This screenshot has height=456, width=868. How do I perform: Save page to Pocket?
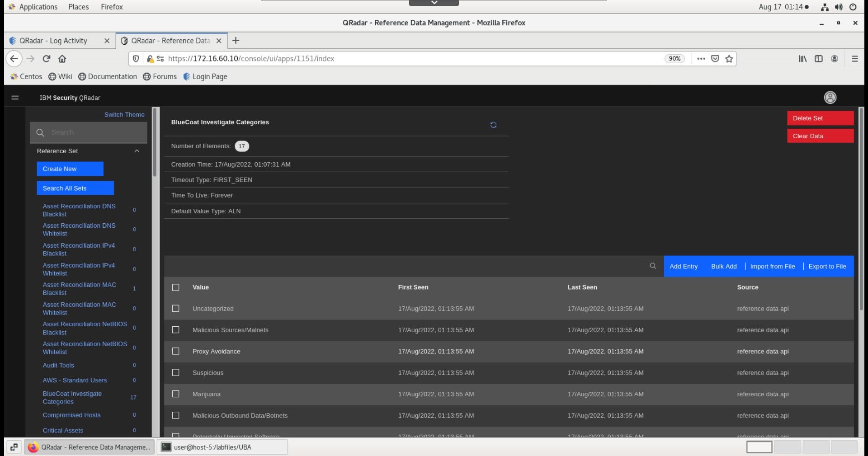(715, 59)
